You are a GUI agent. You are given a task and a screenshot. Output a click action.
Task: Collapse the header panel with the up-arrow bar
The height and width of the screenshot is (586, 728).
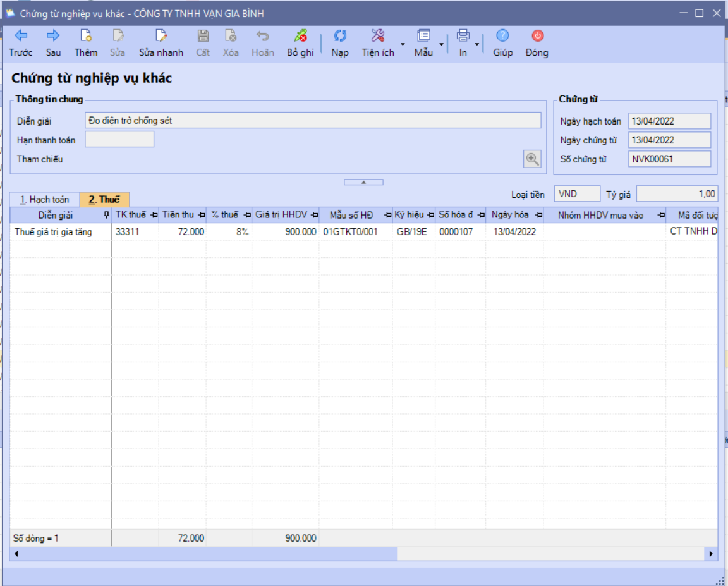(363, 182)
